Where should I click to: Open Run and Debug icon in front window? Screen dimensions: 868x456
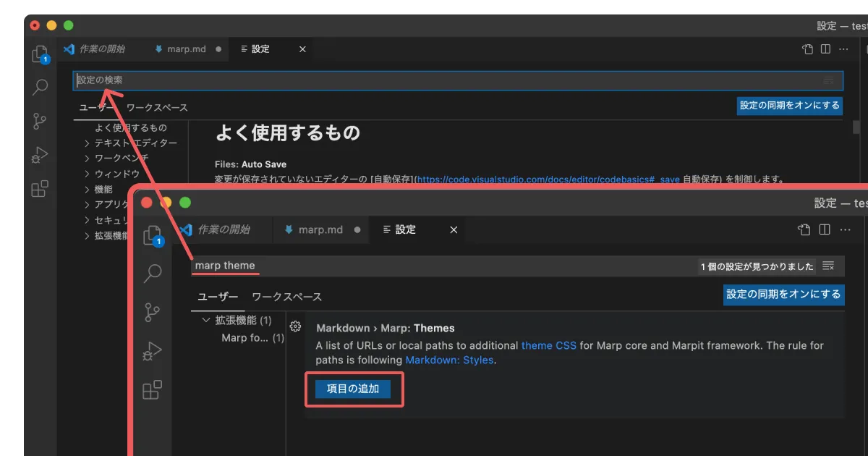(152, 352)
